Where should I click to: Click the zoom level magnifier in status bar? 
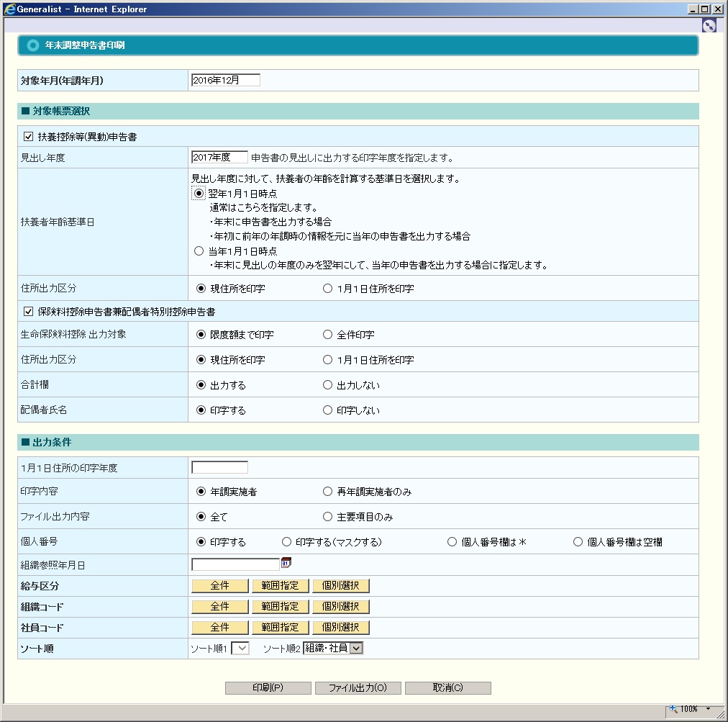click(x=674, y=709)
